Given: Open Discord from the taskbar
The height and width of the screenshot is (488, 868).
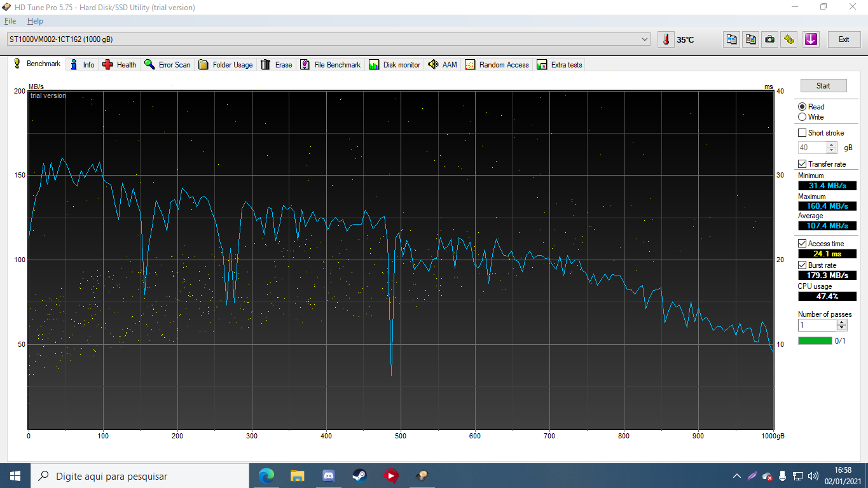Looking at the screenshot, I should click(x=329, y=476).
